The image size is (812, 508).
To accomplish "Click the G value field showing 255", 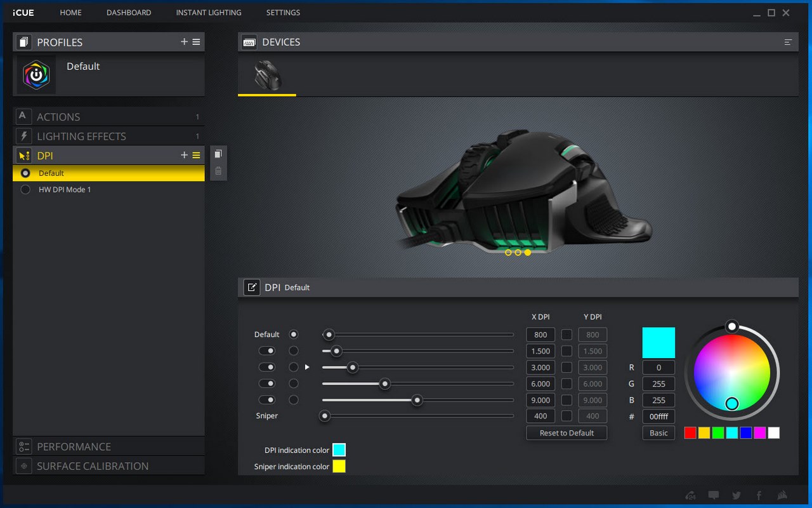I will click(658, 384).
